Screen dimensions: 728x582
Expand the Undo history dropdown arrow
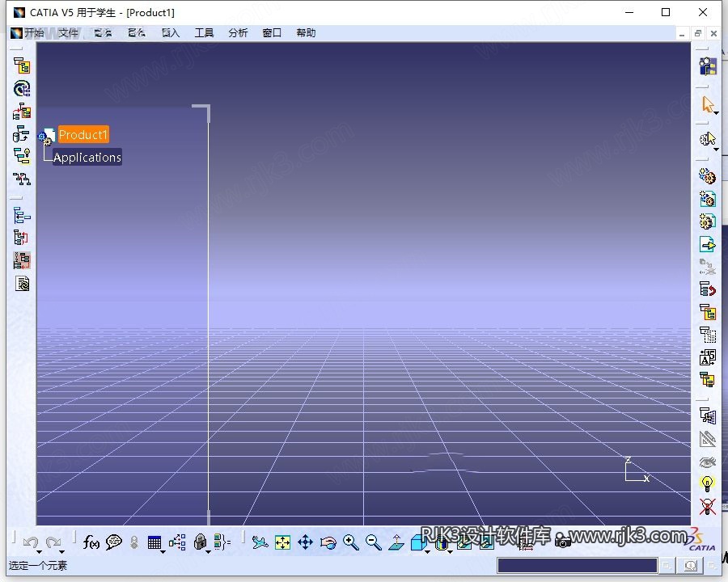(40, 552)
